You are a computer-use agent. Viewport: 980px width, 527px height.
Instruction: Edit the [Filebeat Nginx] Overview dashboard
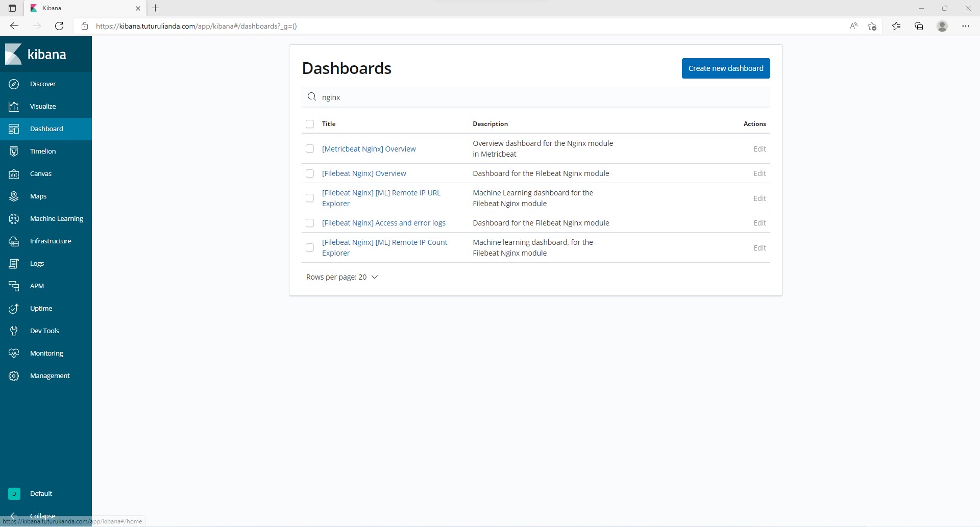[759, 173]
